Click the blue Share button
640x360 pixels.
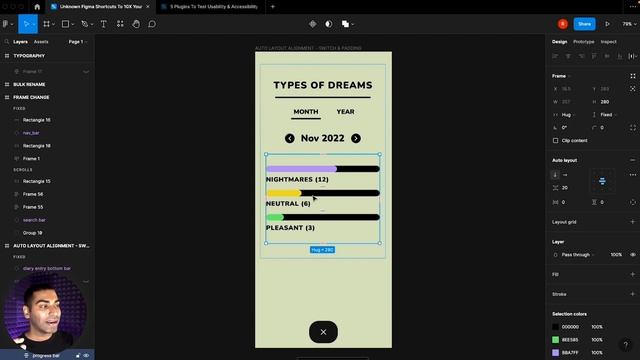tap(584, 24)
